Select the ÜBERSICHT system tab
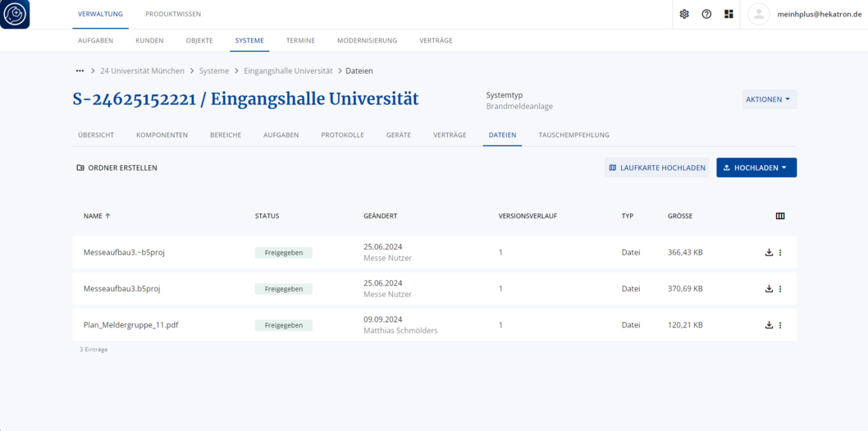The image size is (868, 431). pos(96,135)
